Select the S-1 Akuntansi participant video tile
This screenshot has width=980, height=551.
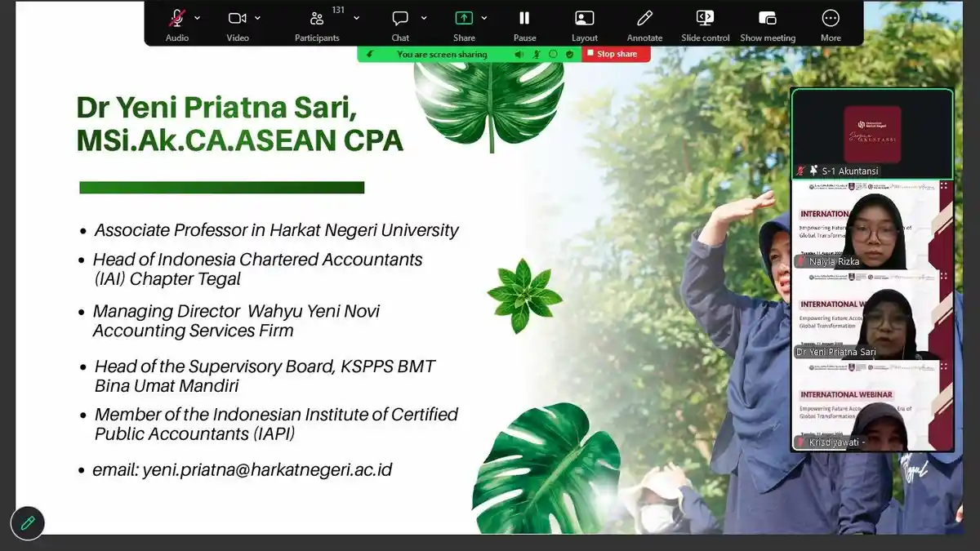click(x=872, y=134)
